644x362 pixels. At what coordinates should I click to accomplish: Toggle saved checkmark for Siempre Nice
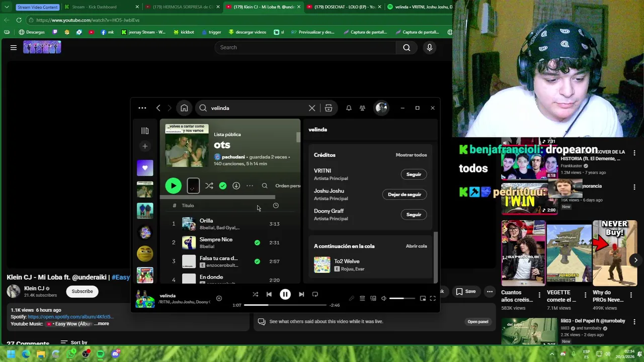coord(257,243)
